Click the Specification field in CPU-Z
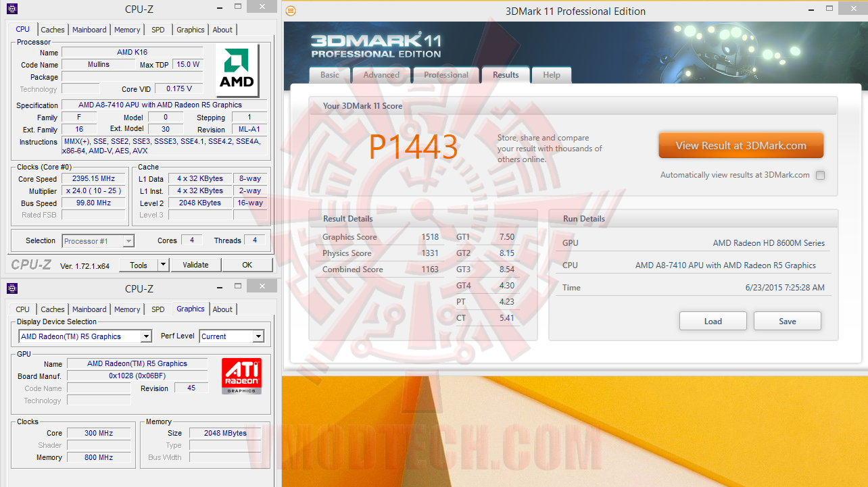Screen dimensions: 868x487 [164, 105]
